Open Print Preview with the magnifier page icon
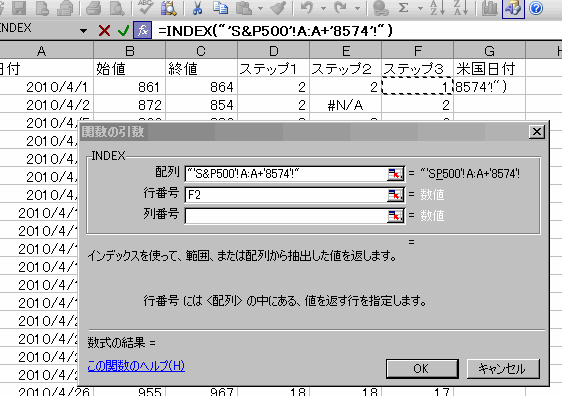Viewport: 562px width, 396px height. (x=116, y=8)
